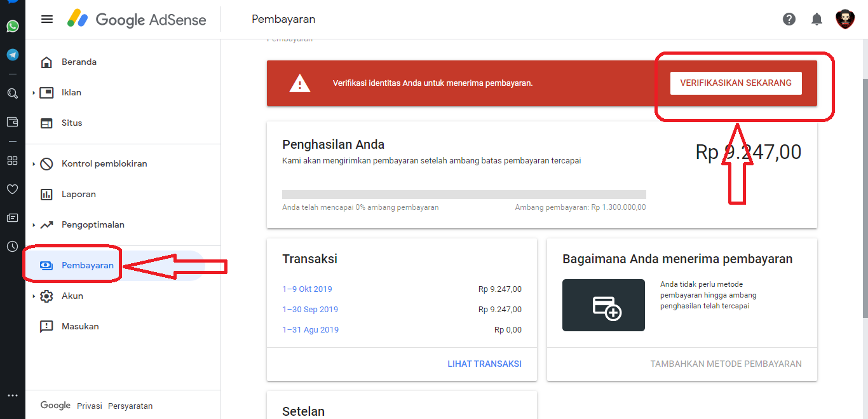Screen dimensions: 868x419
Task: Open the profile avatar menu
Action: coord(845,19)
